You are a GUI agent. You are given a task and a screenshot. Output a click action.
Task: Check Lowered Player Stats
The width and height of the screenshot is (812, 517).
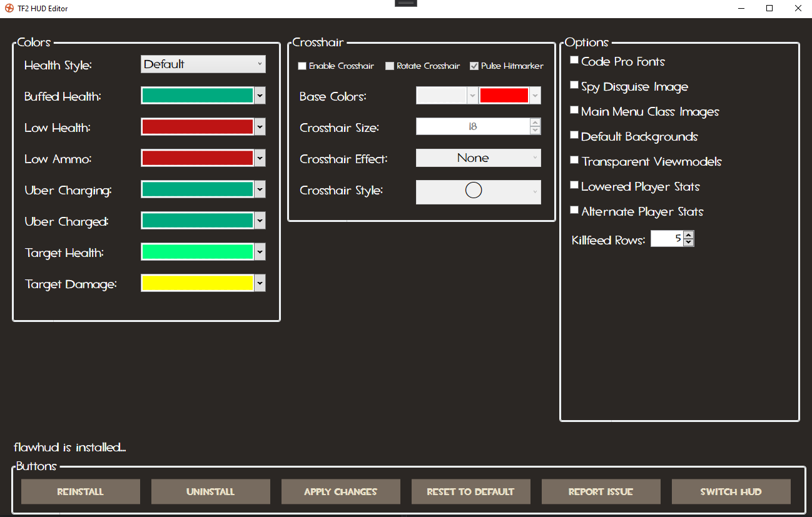(574, 184)
